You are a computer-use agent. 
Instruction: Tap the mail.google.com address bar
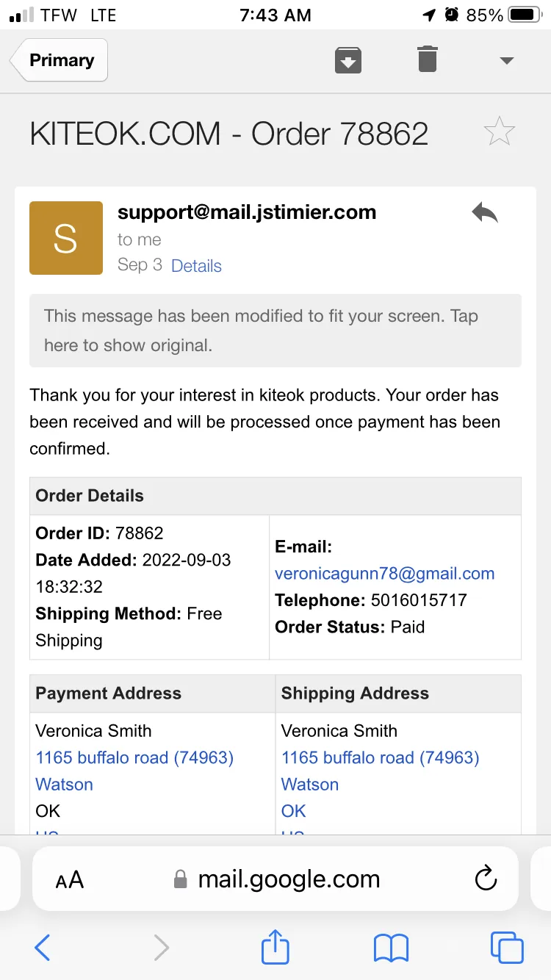[x=275, y=879]
